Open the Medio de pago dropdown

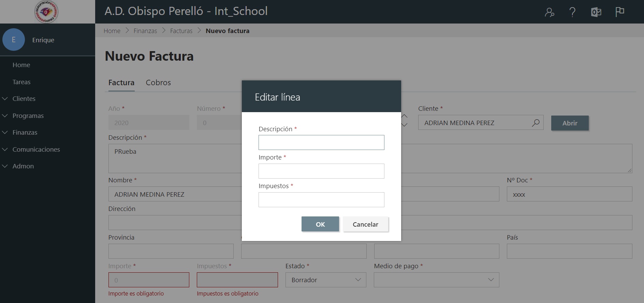[x=437, y=280]
